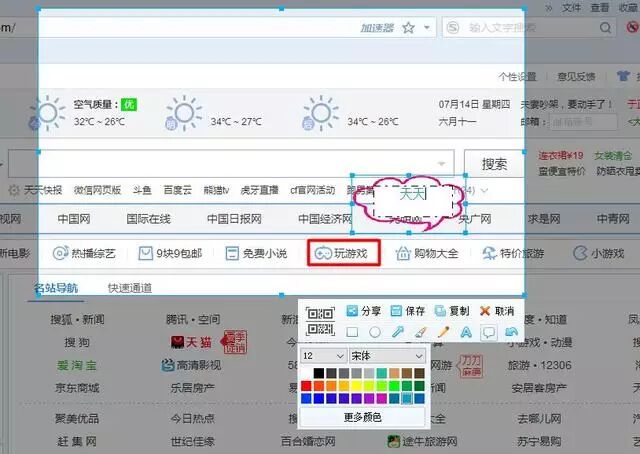Click the 中国网 link
Screen dimensions: 640x454
(74, 219)
